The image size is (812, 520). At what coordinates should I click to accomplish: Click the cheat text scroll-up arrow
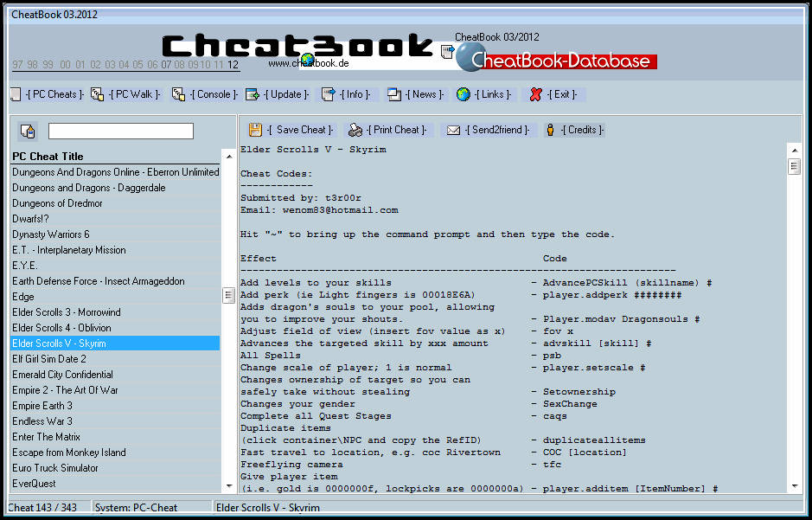point(795,151)
